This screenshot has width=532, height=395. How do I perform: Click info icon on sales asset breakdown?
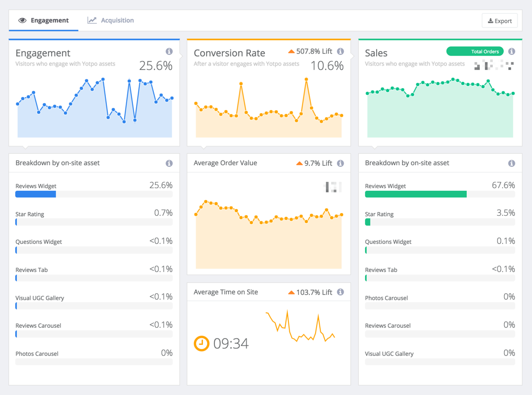(x=512, y=163)
